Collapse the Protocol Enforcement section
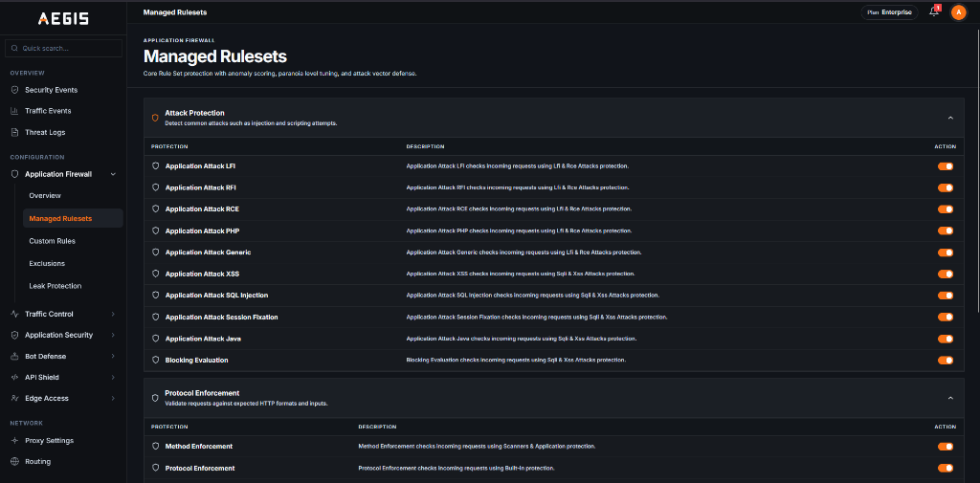 pos(950,398)
